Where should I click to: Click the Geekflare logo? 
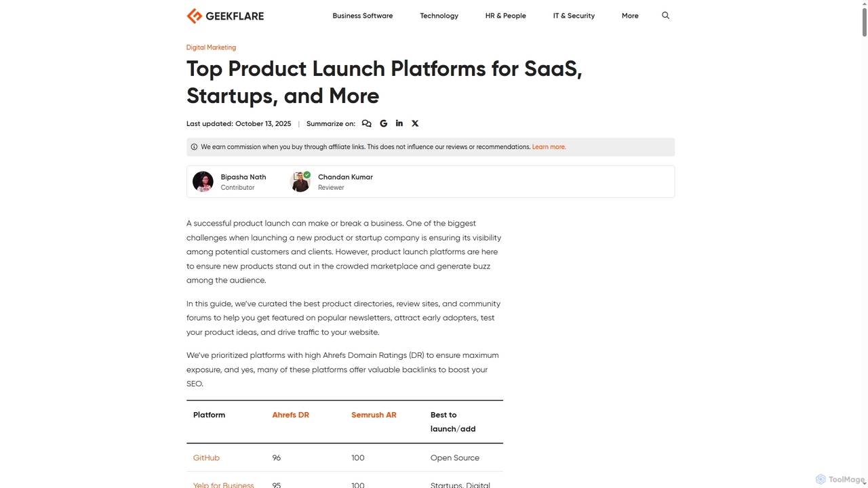[225, 16]
